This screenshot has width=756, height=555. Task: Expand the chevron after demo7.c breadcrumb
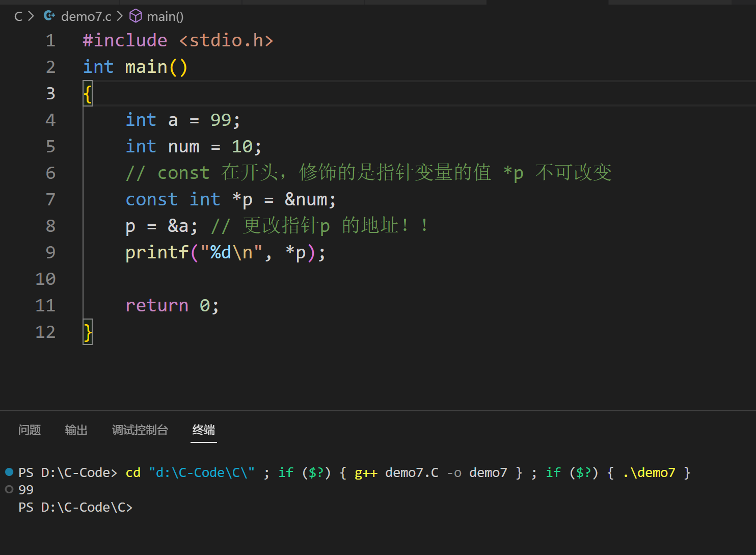click(120, 16)
